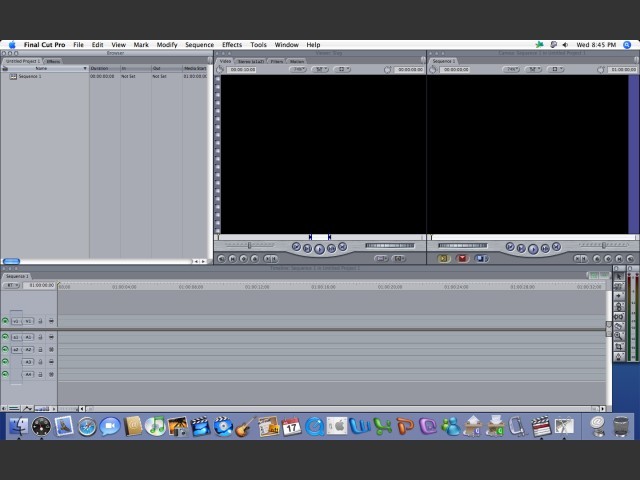Open the Sequence menu
Viewport: 640px width, 480px height.
pyautogui.click(x=199, y=45)
